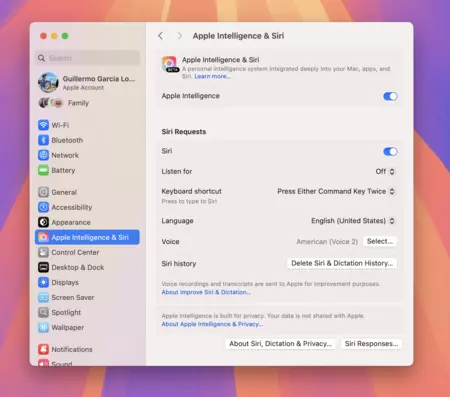Click the Spotlight magnifier icon in the sidebar
The width and height of the screenshot is (450, 397).
43,312
